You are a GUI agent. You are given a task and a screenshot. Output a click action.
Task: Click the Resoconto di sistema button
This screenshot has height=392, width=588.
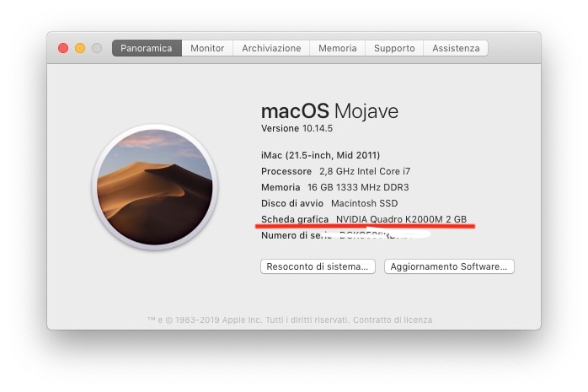[318, 266]
